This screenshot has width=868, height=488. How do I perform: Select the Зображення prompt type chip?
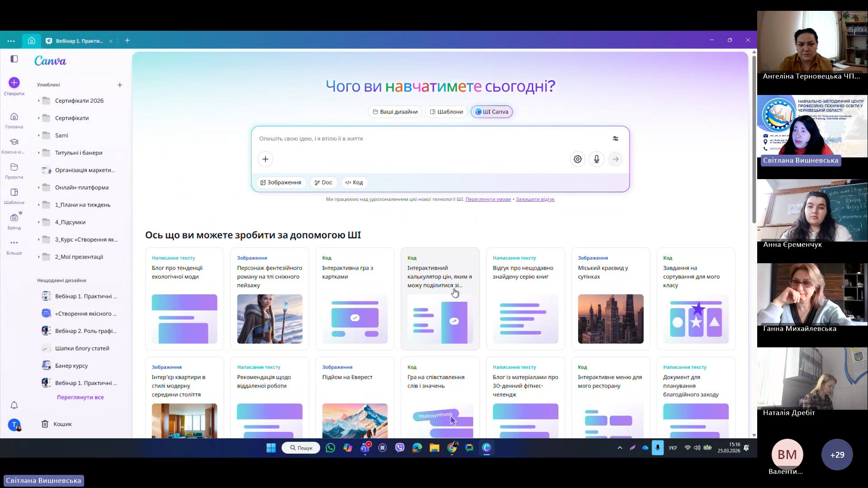pyautogui.click(x=281, y=183)
